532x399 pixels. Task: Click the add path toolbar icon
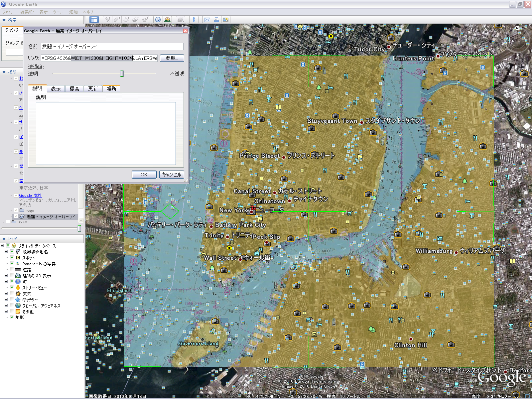(x=126, y=20)
